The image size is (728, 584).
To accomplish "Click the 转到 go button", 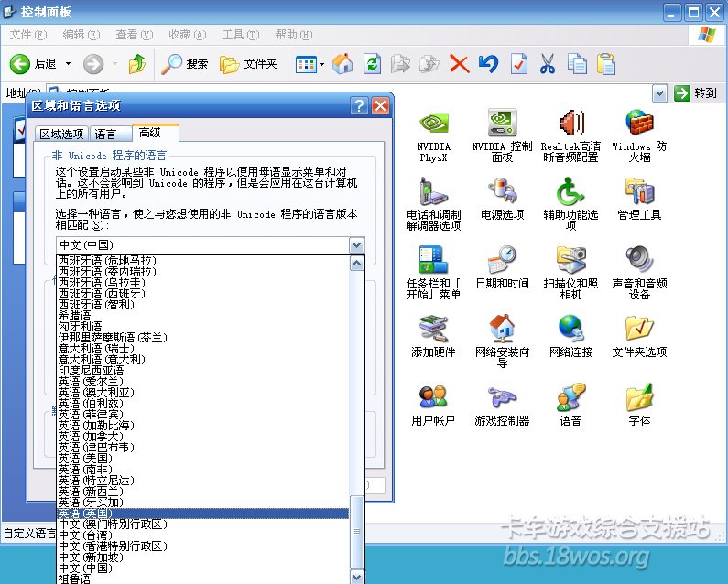I will coord(696,93).
